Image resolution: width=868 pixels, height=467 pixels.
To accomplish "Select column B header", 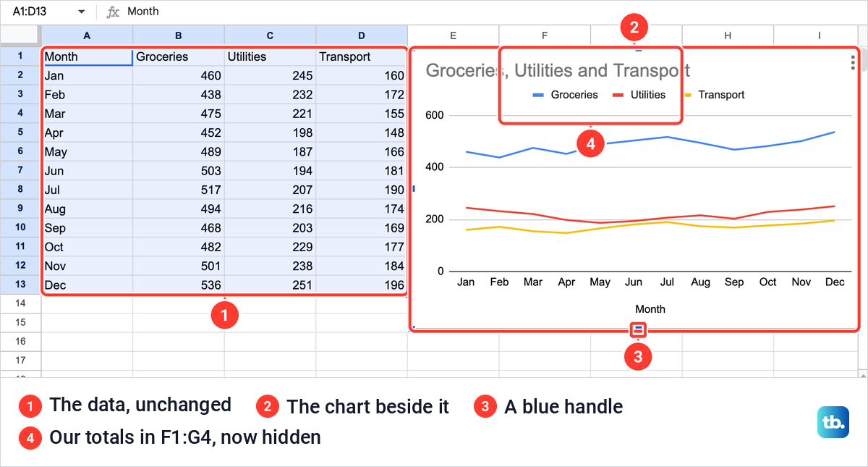I will [x=179, y=35].
